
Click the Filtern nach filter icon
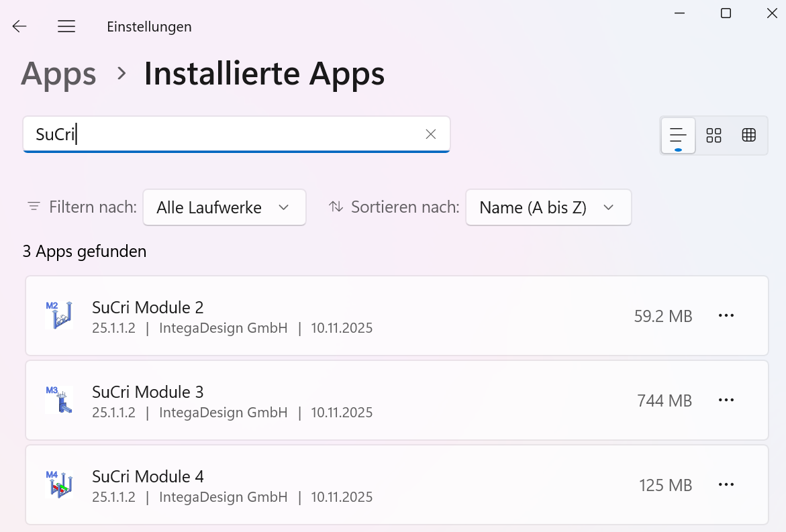click(34, 207)
